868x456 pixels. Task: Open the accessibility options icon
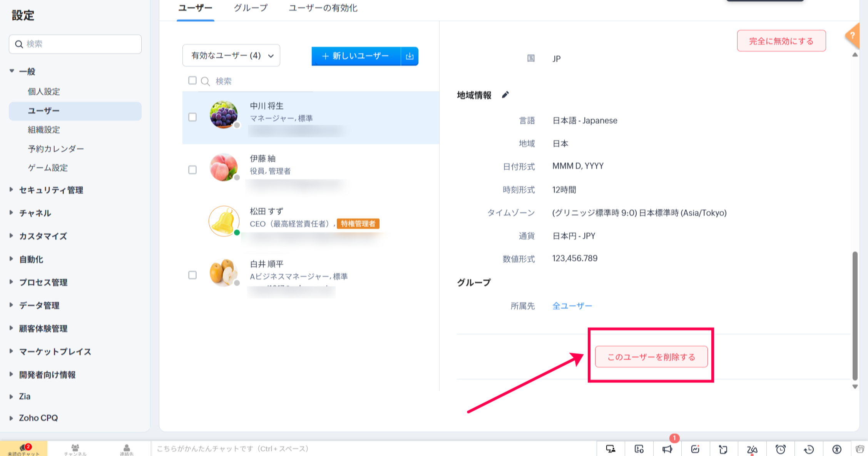[837, 449]
